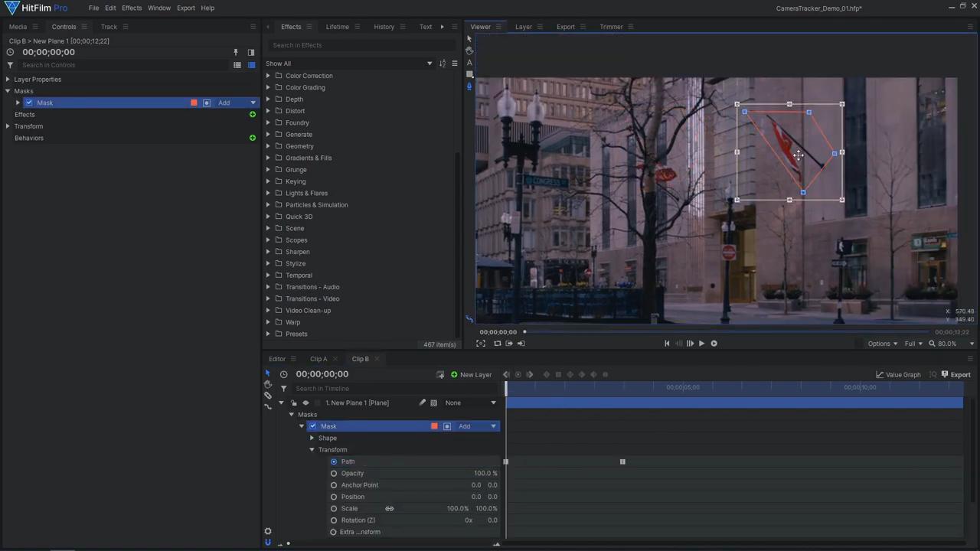Image resolution: width=980 pixels, height=551 pixels.
Task: Select the Freehand mask pen tool in viewer
Action: (x=469, y=86)
